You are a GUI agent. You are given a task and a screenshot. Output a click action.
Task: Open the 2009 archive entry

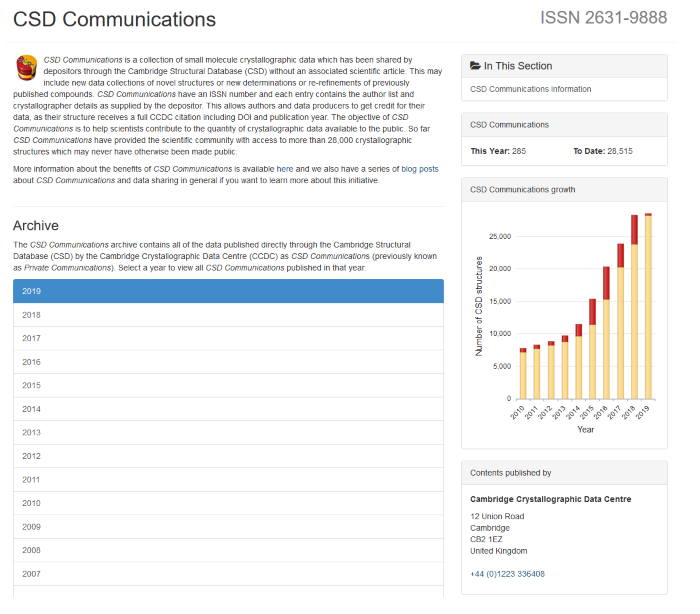[x=228, y=526]
